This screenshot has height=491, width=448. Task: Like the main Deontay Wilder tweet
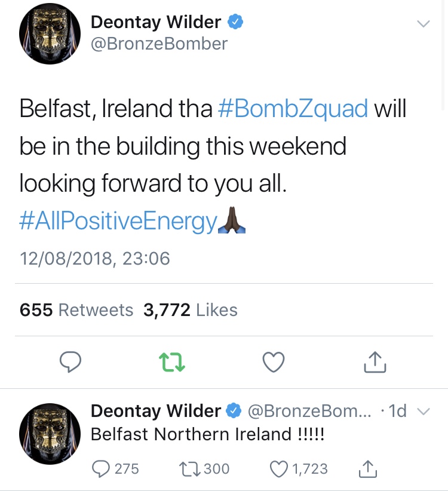274,362
